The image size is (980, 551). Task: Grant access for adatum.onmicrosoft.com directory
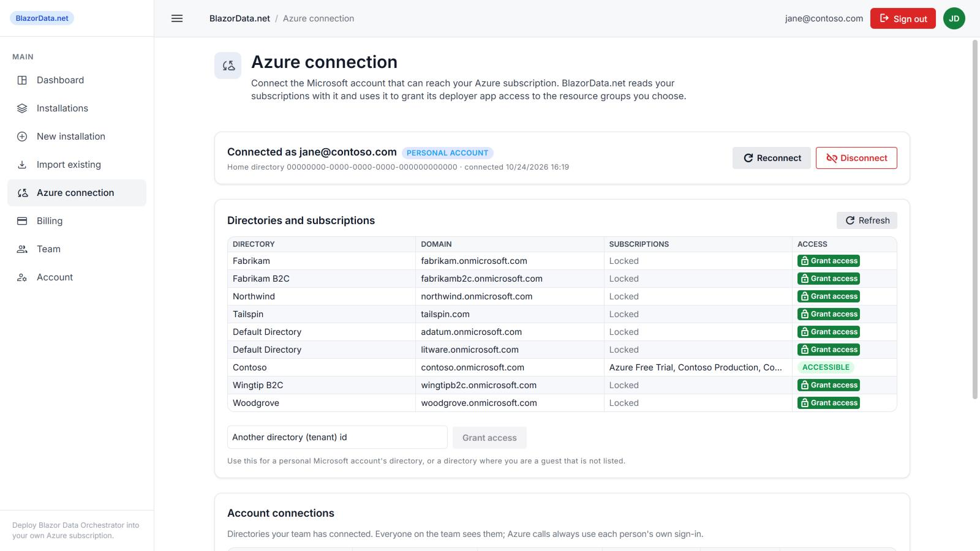tap(829, 332)
